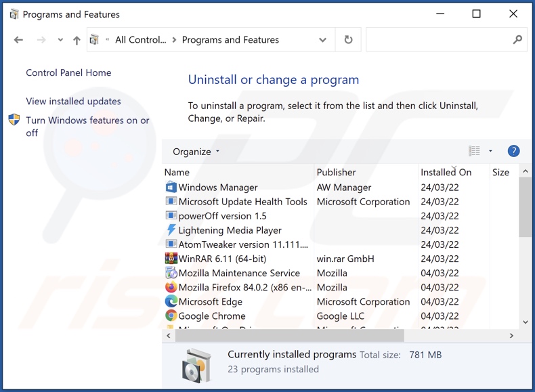Screen dimensions: 535x392
Task: Click the Mozilla Maintenance Service icon
Action: pyautogui.click(x=171, y=273)
